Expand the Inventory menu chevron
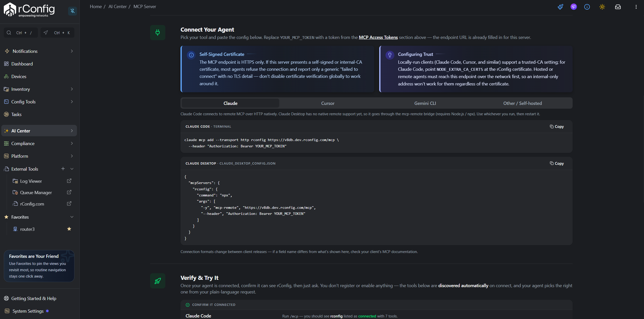This screenshot has height=319, width=644. (72, 89)
